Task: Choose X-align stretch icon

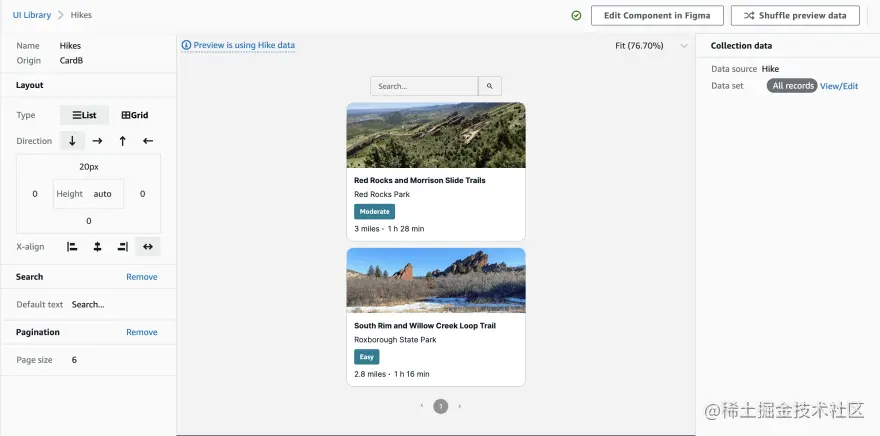Action: tap(148, 246)
